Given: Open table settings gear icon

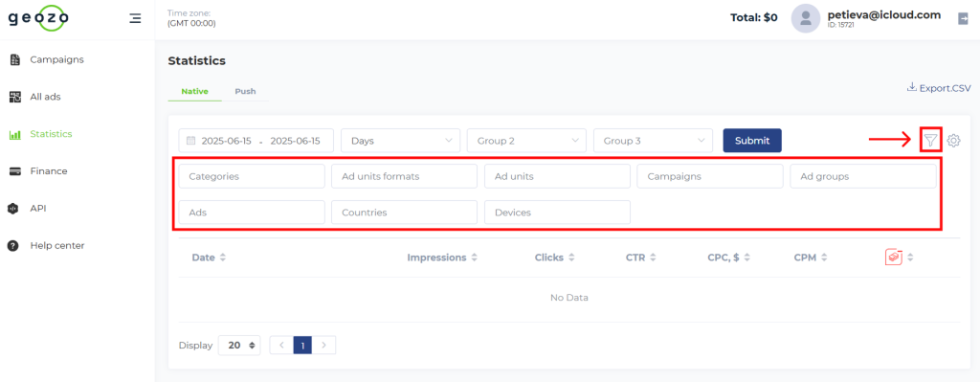Looking at the screenshot, I should pos(953,141).
